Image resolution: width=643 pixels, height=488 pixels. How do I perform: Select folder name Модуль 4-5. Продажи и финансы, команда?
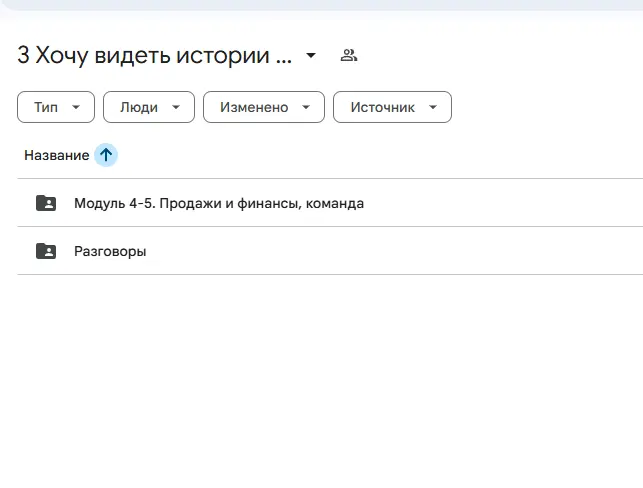click(x=219, y=203)
